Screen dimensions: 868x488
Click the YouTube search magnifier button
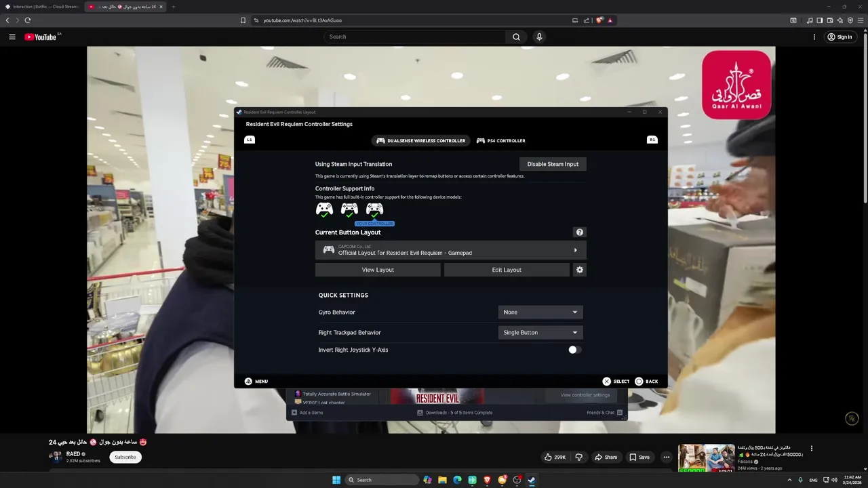point(516,37)
